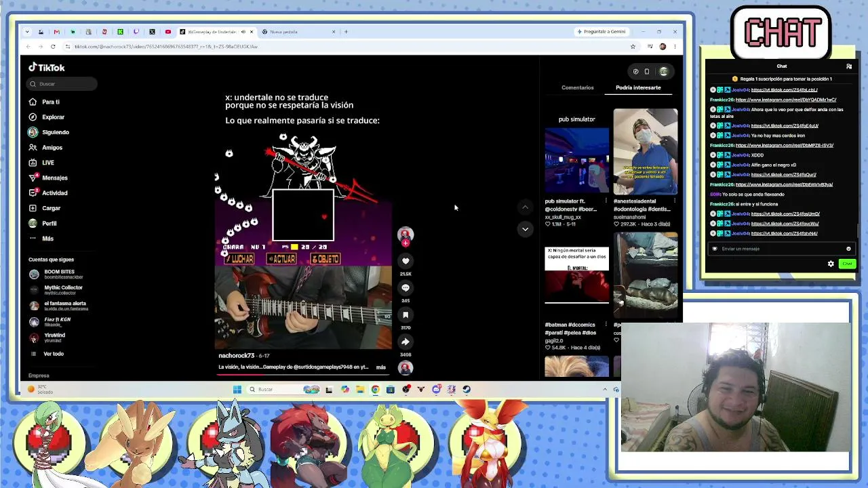Screen dimensions: 868x488
Task: Go to previous video up arrow
Action: point(525,207)
